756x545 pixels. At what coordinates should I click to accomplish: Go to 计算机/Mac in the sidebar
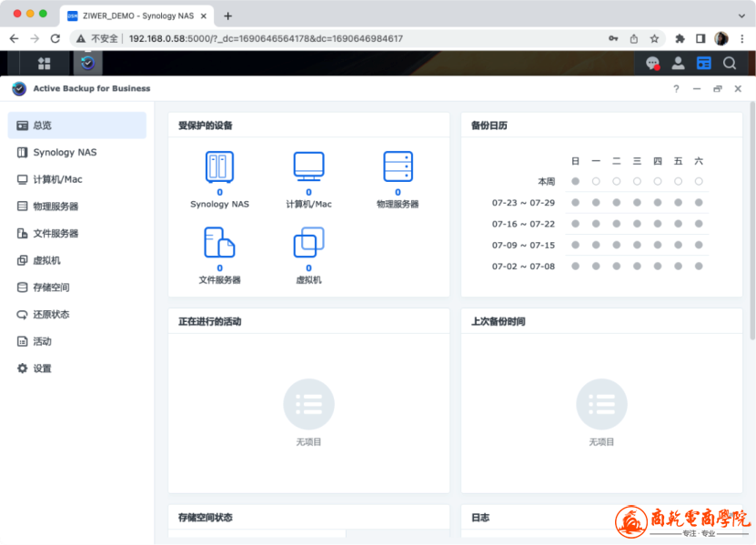click(x=77, y=179)
